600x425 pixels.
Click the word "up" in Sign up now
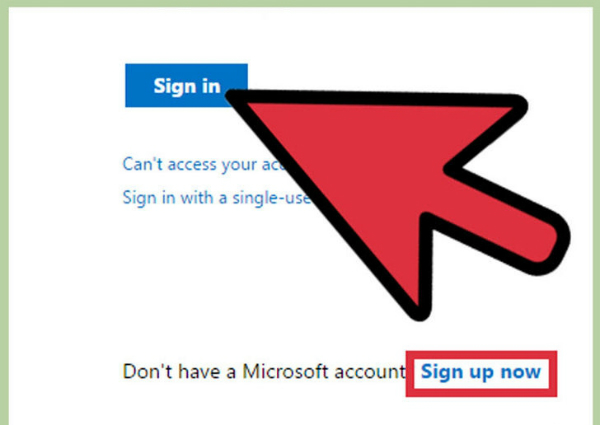[480, 373]
